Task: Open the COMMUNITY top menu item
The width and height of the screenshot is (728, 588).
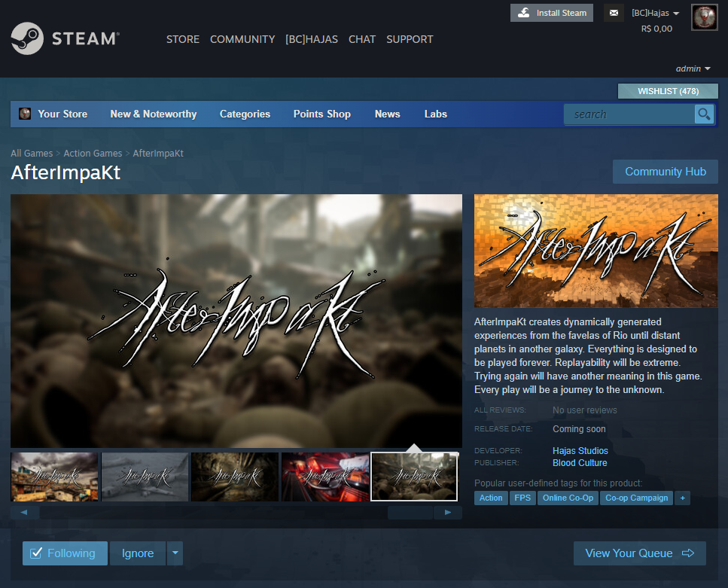Action: (x=242, y=39)
